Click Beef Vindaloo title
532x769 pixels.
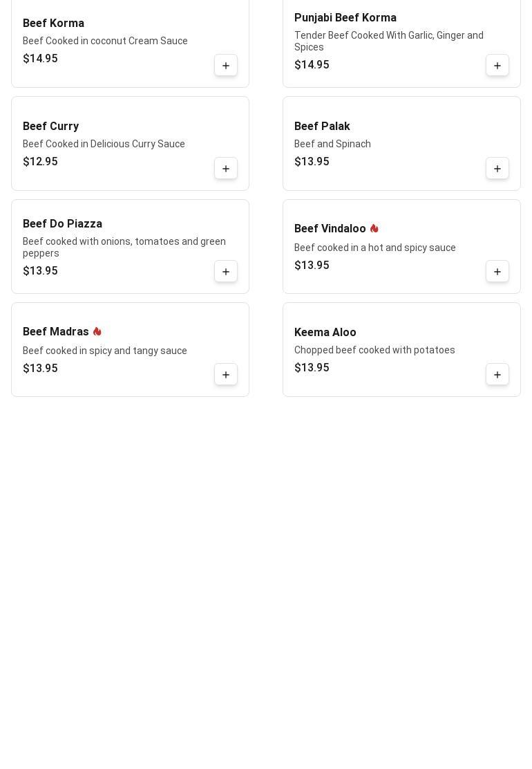point(330,229)
